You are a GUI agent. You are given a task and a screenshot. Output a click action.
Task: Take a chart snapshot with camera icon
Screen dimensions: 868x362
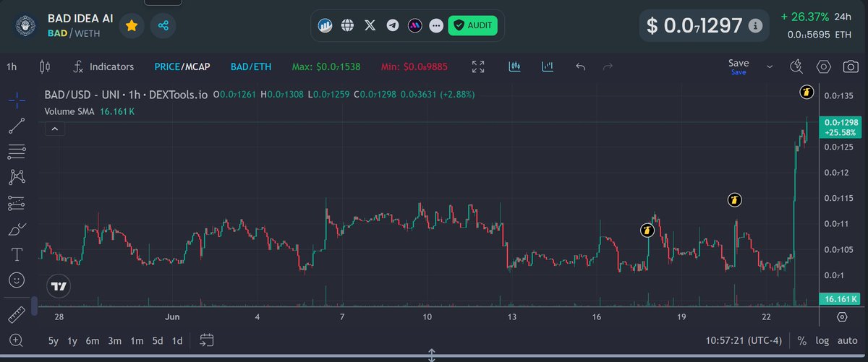(850, 66)
